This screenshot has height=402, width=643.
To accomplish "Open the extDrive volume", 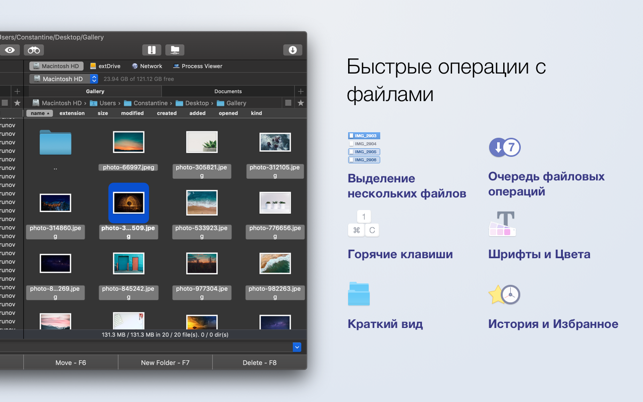I will click(105, 66).
